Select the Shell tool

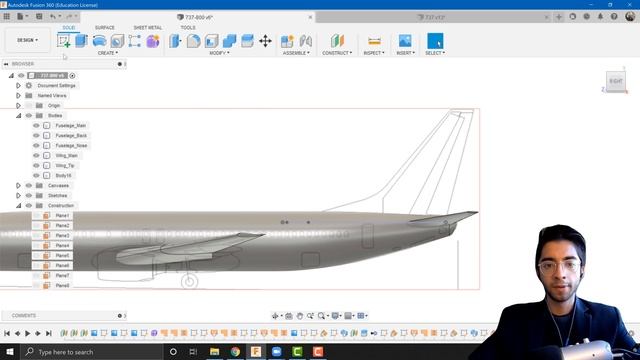(211, 41)
